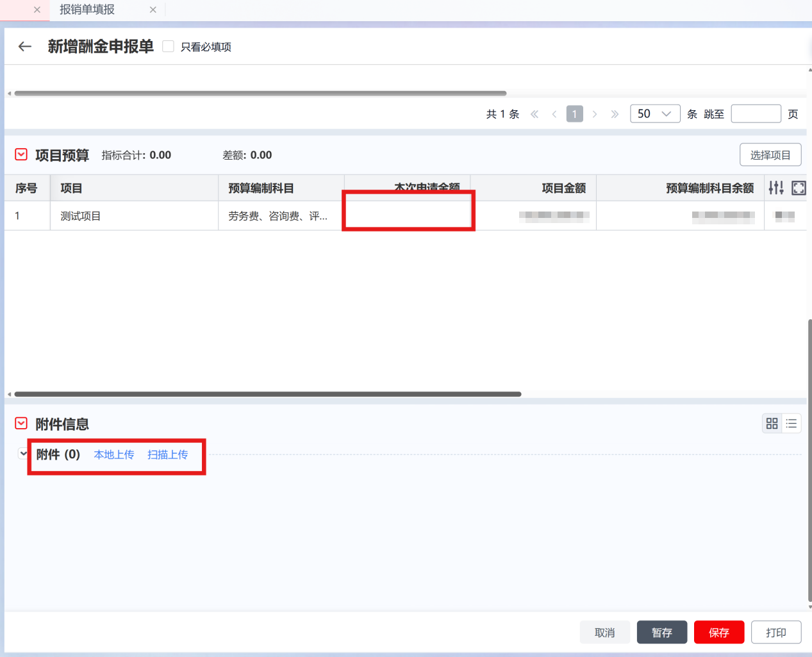Switch attachments to grid view
Viewport: 812px width, 657px height.
tap(772, 424)
